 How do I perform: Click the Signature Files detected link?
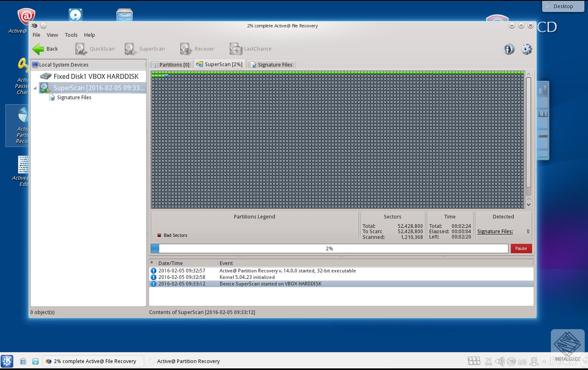[x=494, y=231]
